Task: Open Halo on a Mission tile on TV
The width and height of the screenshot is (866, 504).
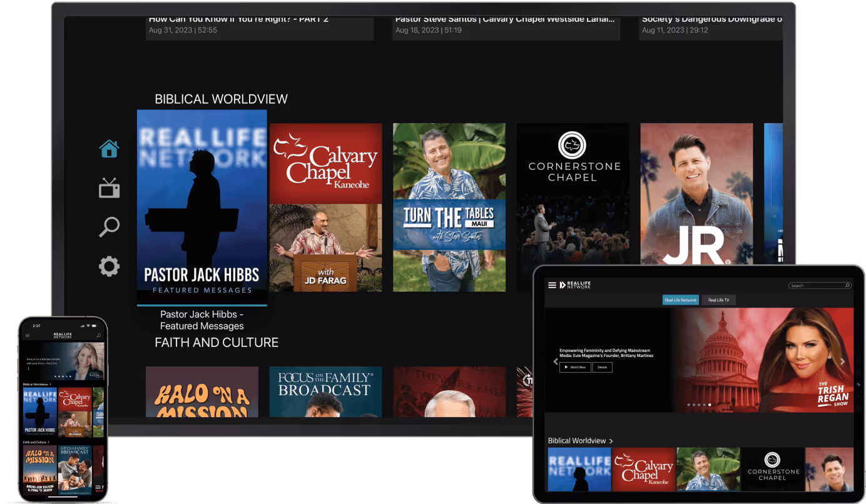Action: pyautogui.click(x=202, y=391)
